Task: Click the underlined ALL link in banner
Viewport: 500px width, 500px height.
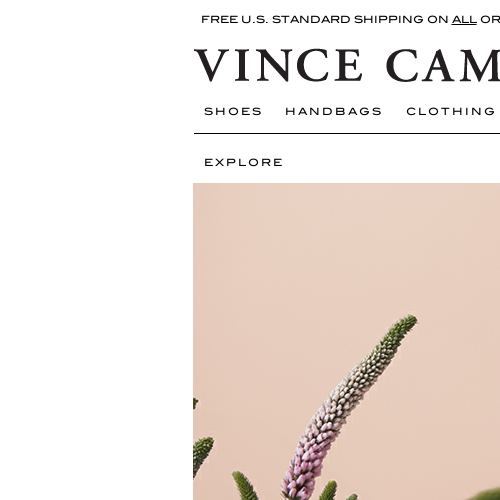Action: pyautogui.click(x=464, y=20)
